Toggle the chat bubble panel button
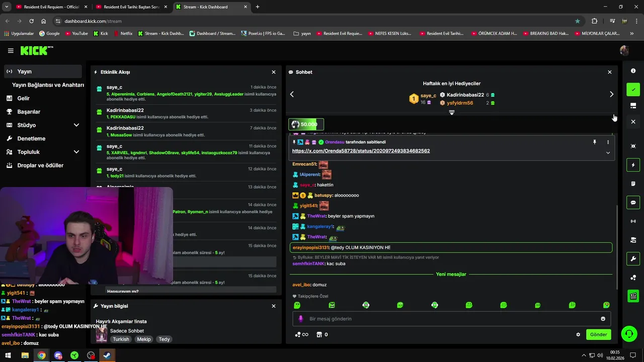This screenshot has width=644, height=362. [x=633, y=203]
